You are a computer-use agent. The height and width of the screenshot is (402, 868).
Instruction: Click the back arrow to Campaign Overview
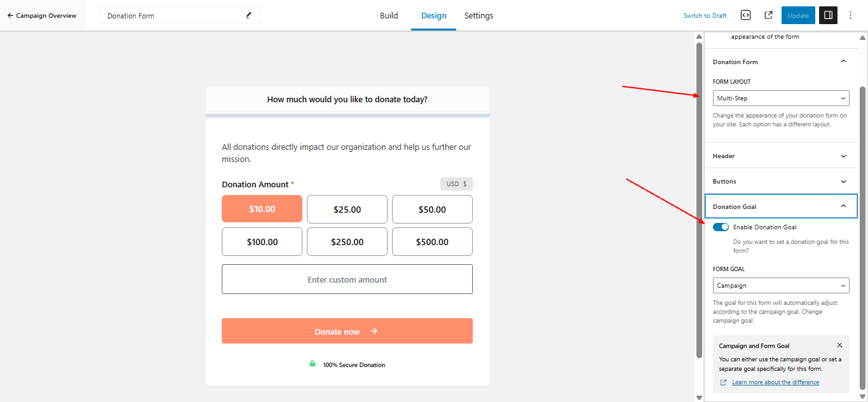(10, 15)
